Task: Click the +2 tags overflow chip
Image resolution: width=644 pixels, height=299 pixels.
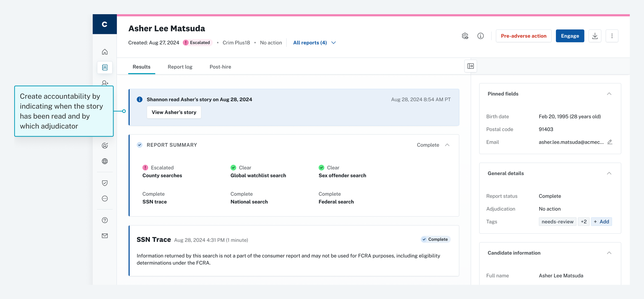Action: coord(583,221)
